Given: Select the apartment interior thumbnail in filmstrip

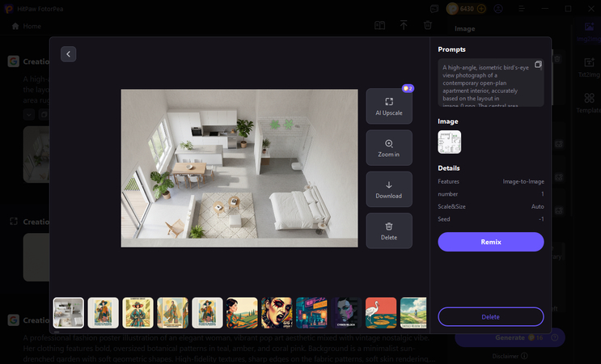Looking at the screenshot, I should (69, 313).
